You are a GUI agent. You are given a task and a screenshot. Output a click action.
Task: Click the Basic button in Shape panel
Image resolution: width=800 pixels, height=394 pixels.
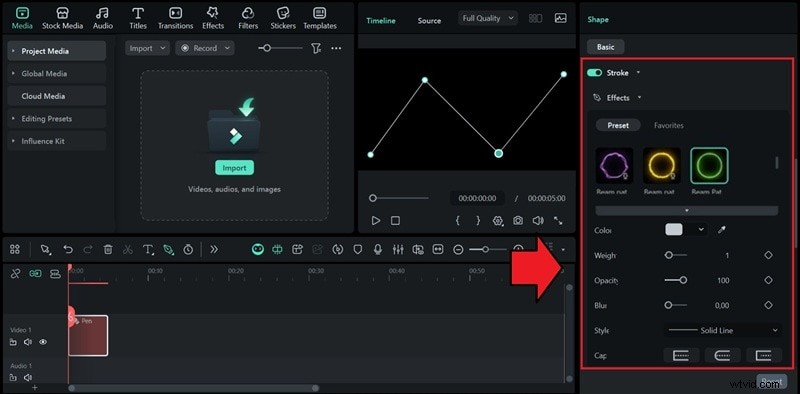tap(606, 47)
